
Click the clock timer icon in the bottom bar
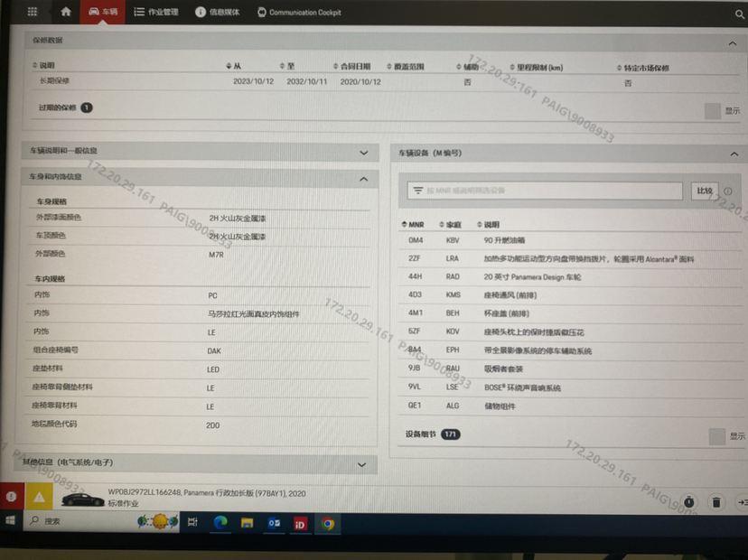coord(689,502)
